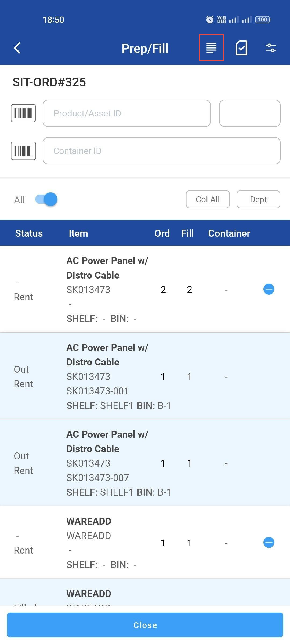The height and width of the screenshot is (644, 290).
Task: Open the highlighted list view icon
Action: [x=211, y=48]
